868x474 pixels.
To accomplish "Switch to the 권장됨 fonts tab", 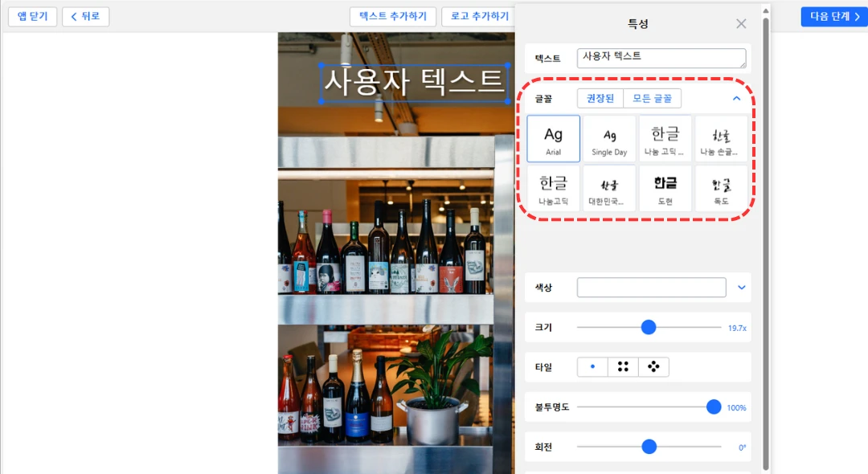I will [600, 99].
